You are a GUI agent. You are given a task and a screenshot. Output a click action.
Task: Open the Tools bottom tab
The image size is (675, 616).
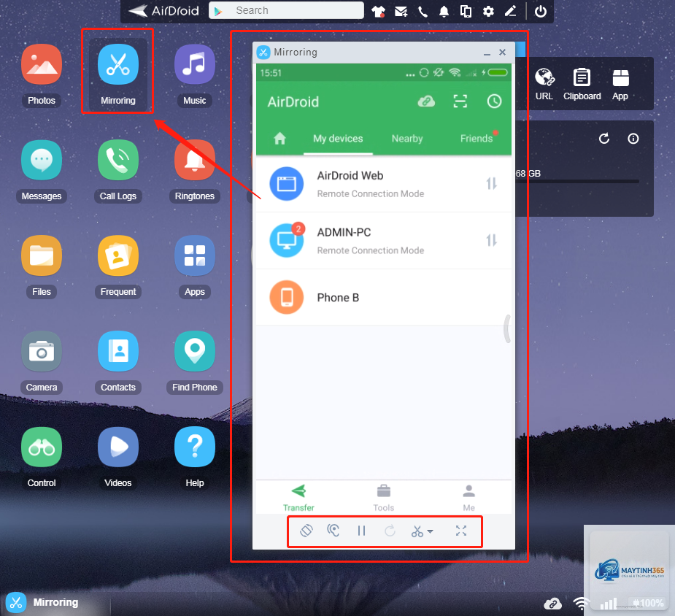(x=384, y=498)
